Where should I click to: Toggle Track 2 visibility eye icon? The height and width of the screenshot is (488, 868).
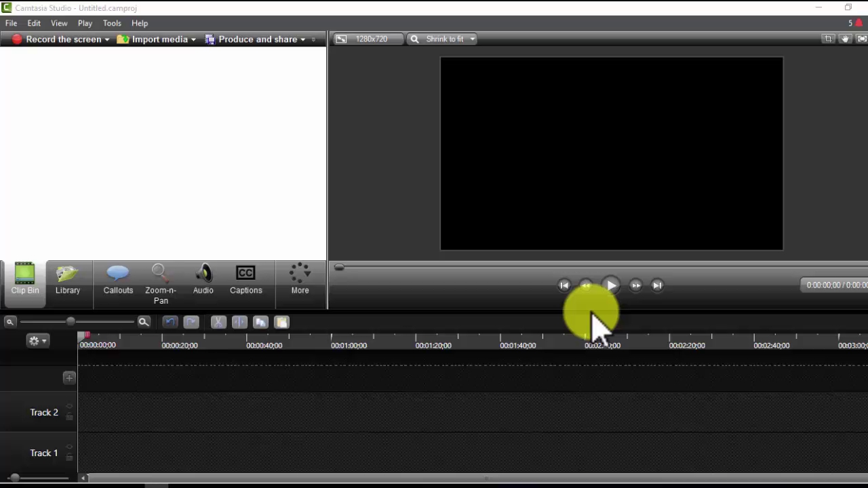(x=69, y=407)
